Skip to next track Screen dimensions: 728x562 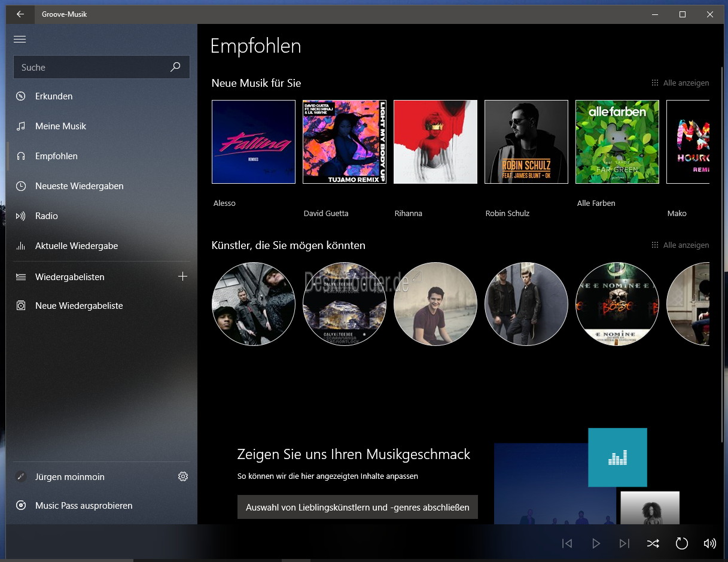pos(625,543)
